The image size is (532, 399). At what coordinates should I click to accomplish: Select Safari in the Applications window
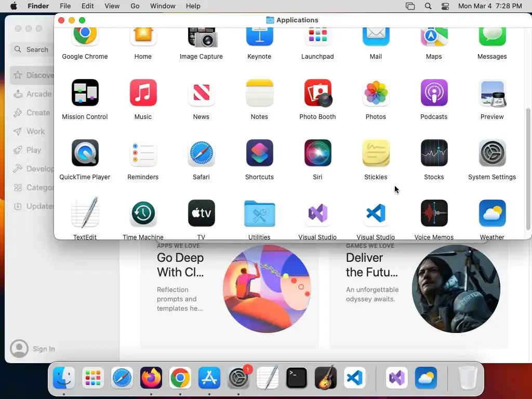(201, 153)
